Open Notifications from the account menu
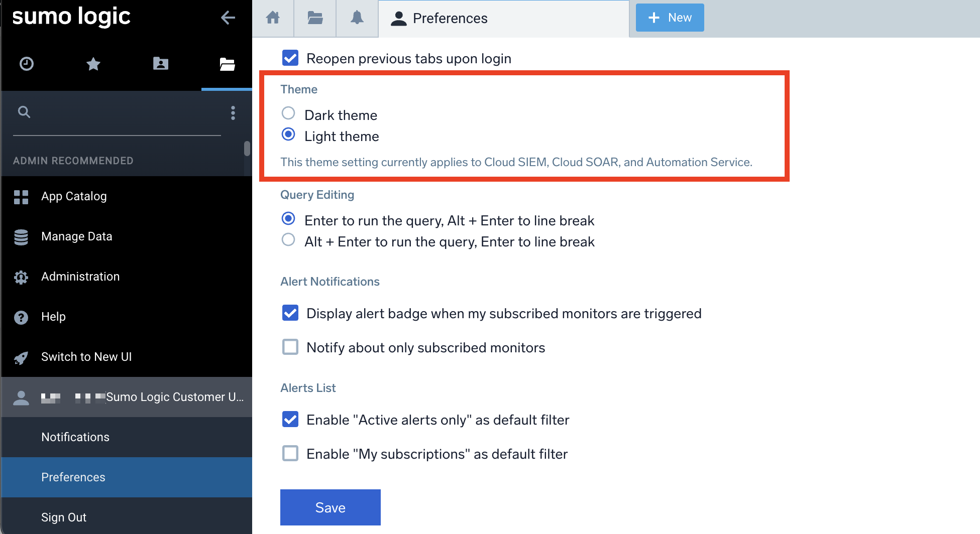 75,437
